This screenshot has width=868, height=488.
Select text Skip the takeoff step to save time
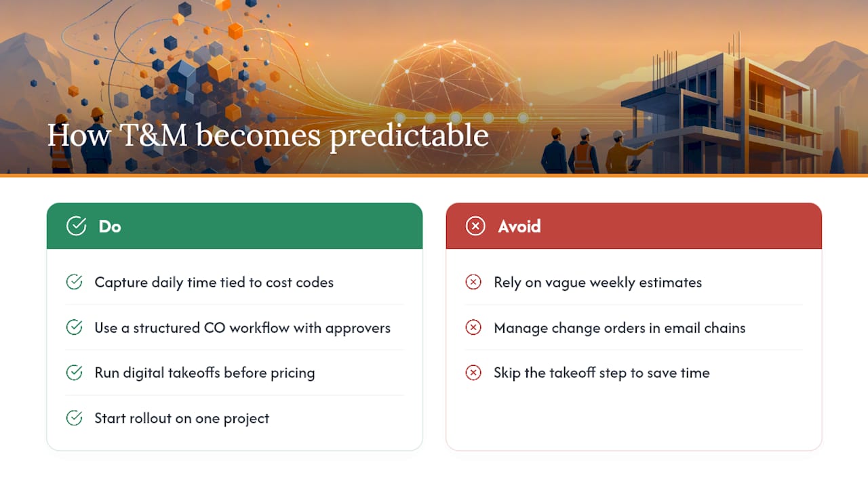[601, 373]
